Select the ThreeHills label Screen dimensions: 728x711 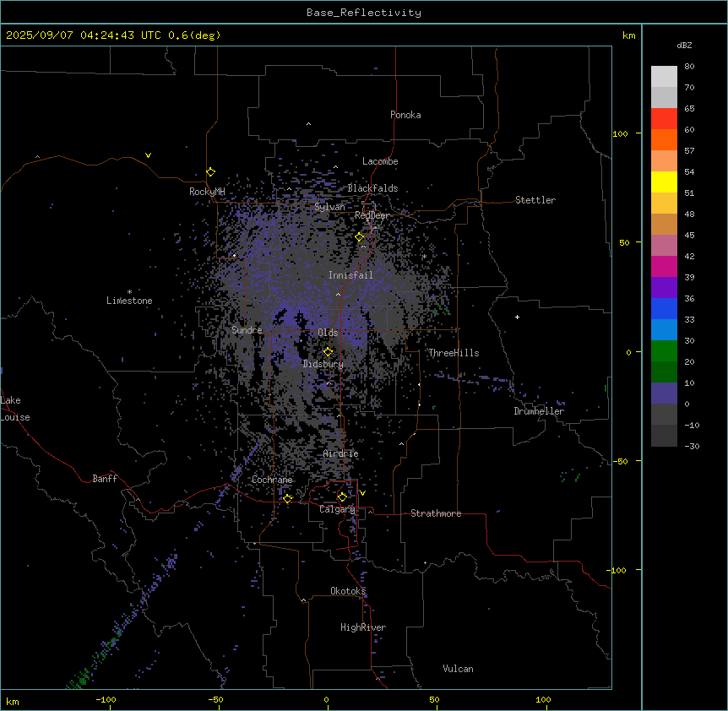pos(454,353)
